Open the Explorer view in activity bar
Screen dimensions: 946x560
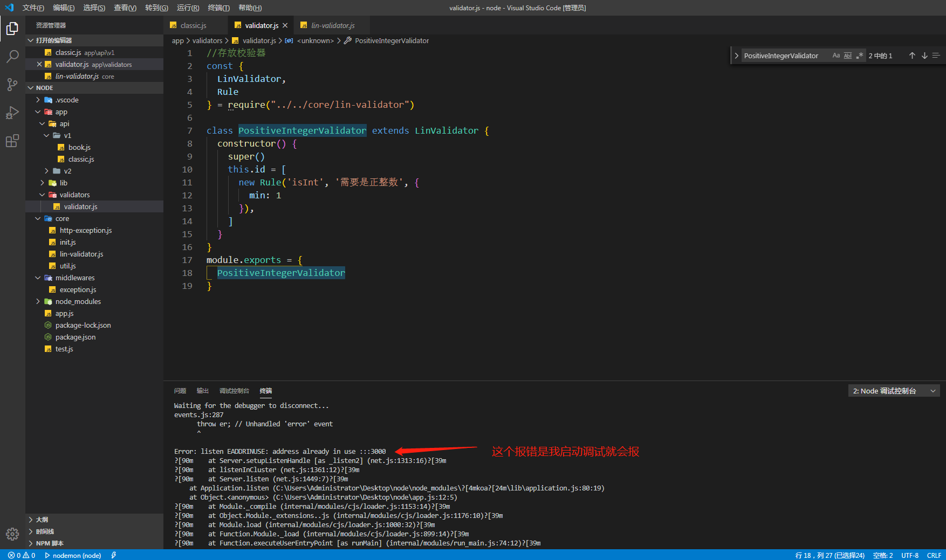(x=12, y=29)
